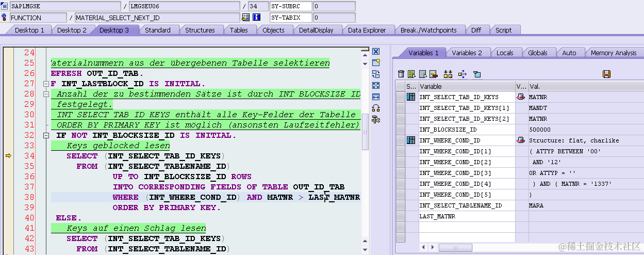Image resolution: width=644 pixels, height=255 pixels.
Task: Open the Data Explorer tab
Action: 367,30
